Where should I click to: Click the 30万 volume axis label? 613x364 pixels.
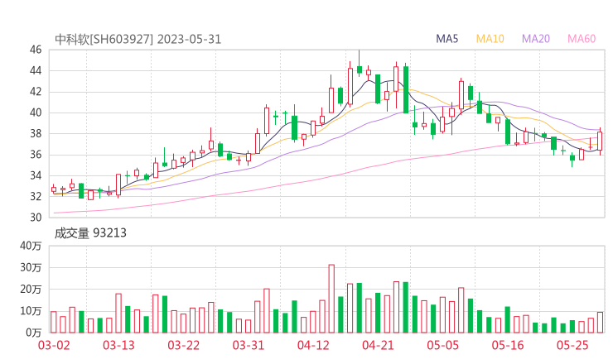click(x=31, y=267)
